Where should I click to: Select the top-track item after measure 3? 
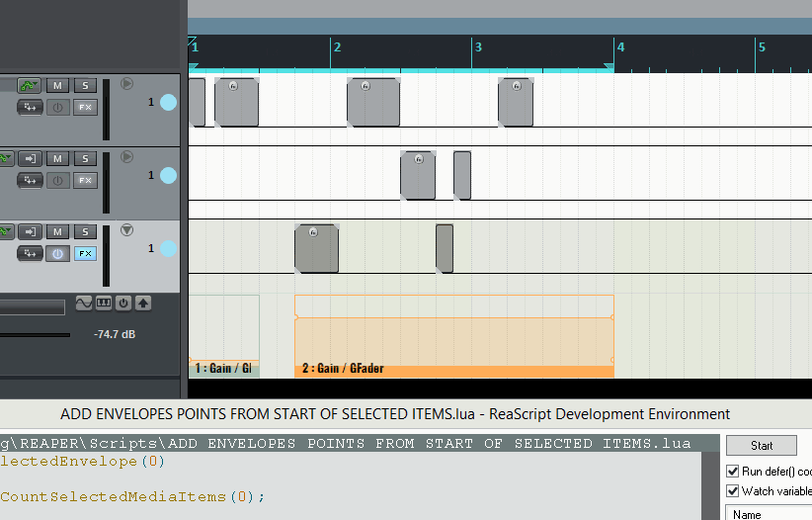click(x=516, y=102)
